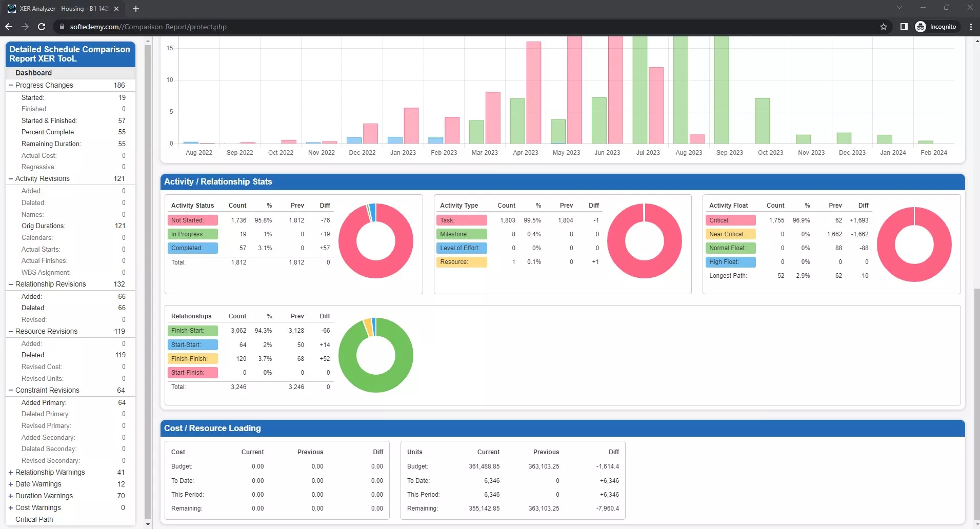Open the Dashboard view
This screenshot has width=980, height=529.
(x=33, y=72)
